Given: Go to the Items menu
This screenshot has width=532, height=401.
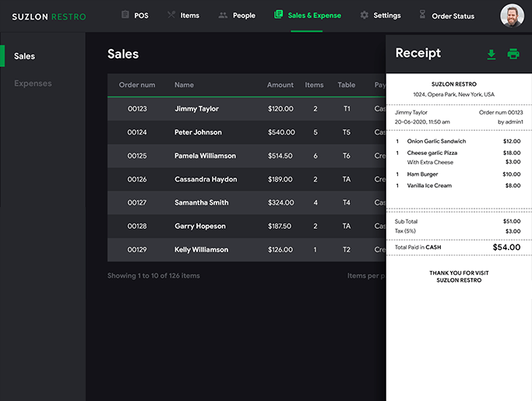Looking at the screenshot, I should (189, 16).
